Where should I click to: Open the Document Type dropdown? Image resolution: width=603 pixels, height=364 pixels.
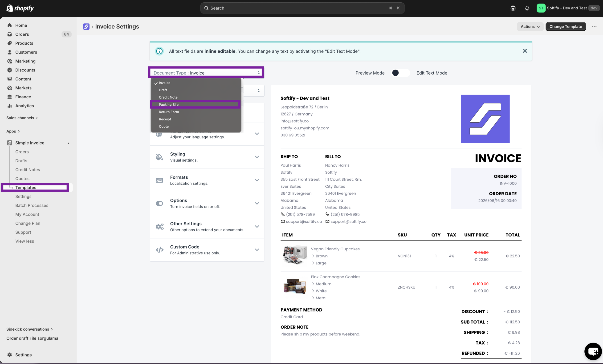tap(206, 73)
